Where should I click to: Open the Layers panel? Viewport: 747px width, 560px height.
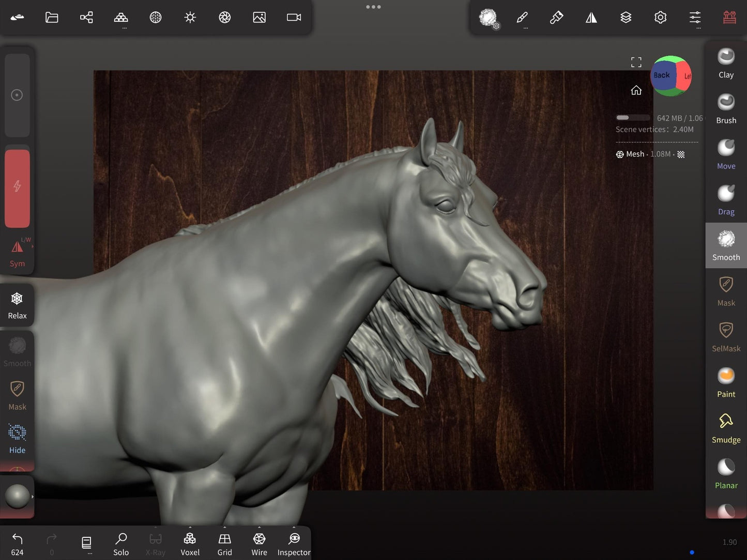pyautogui.click(x=626, y=18)
